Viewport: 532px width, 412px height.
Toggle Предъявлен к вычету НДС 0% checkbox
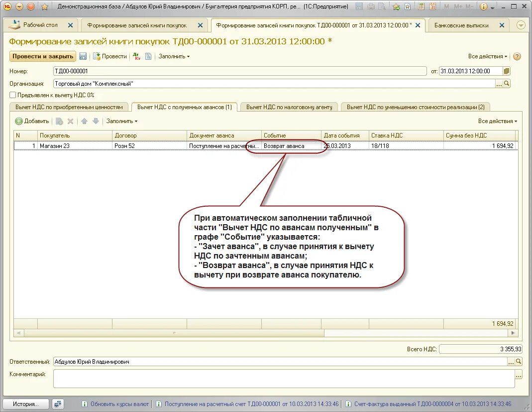(x=13, y=95)
